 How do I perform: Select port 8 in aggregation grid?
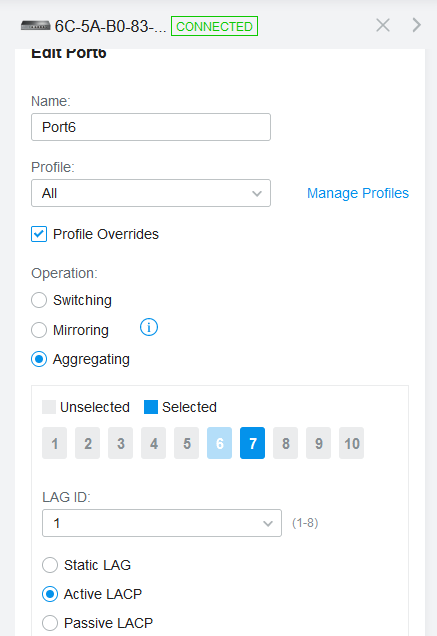285,443
